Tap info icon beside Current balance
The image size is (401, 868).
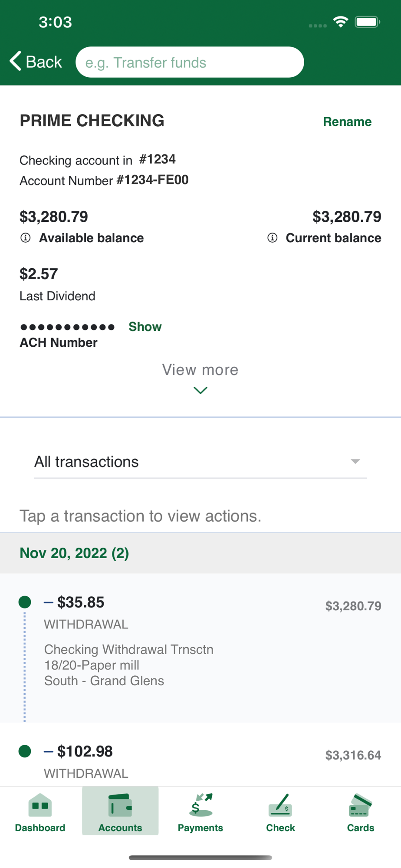[x=273, y=238]
